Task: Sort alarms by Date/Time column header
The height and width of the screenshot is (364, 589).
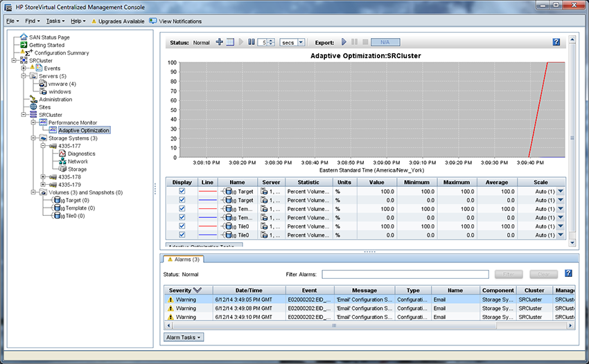Action: pyautogui.click(x=249, y=290)
